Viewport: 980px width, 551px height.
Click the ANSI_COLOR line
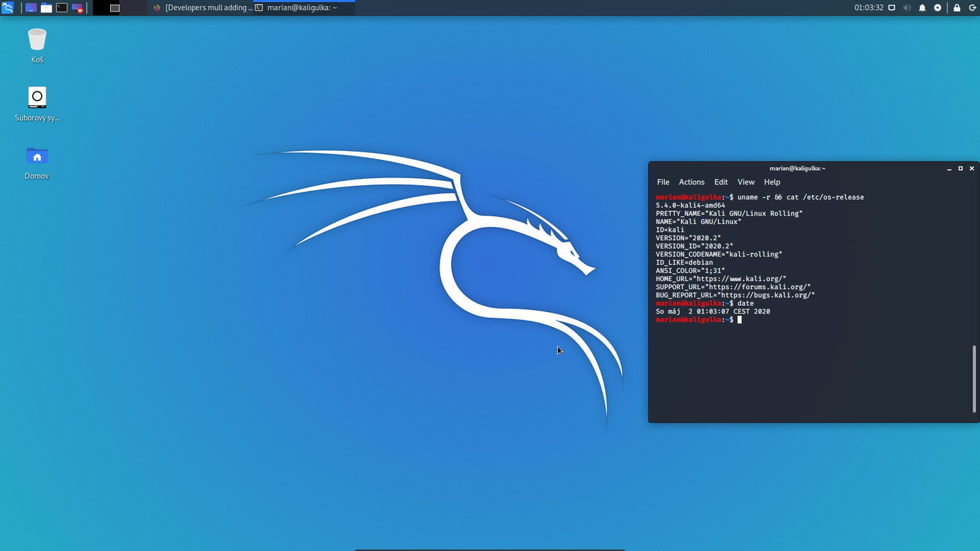click(x=691, y=271)
